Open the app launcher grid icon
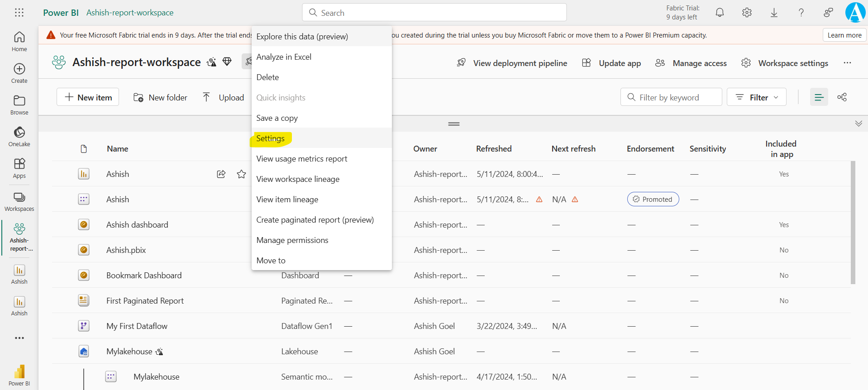Viewport: 868px width, 390px height. click(x=19, y=13)
